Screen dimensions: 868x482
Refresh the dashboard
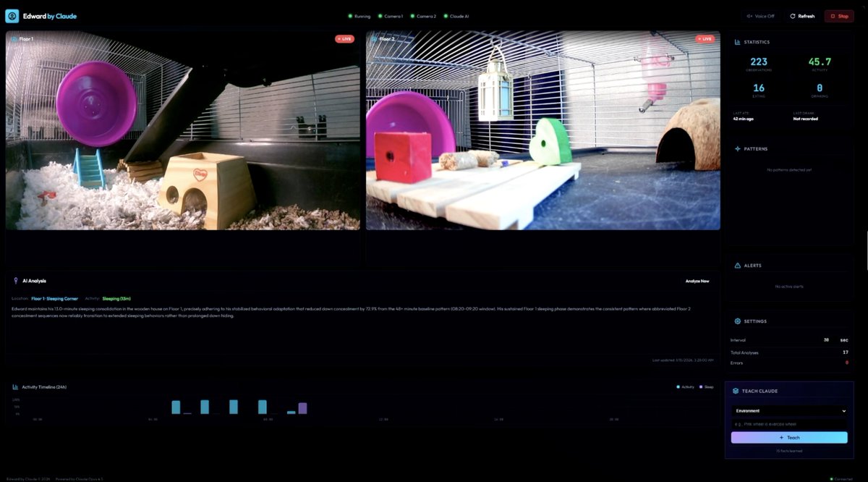point(802,16)
